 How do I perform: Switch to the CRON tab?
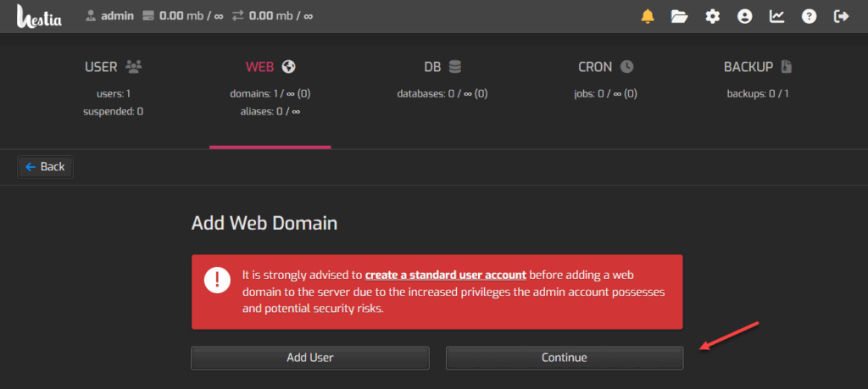coord(605,67)
